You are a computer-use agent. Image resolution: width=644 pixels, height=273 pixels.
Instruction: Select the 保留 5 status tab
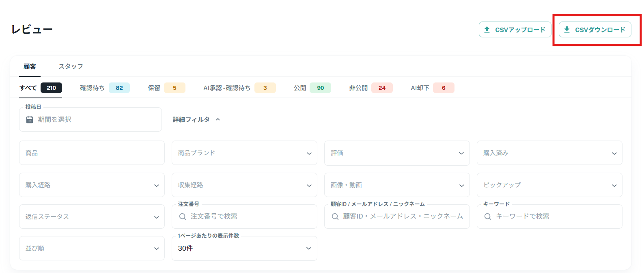point(166,88)
